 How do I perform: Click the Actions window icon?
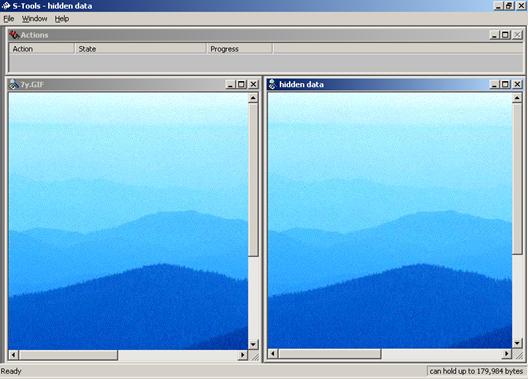(x=14, y=35)
